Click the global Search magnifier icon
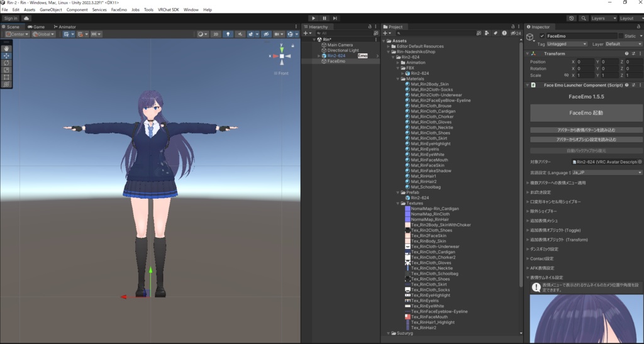The height and width of the screenshot is (344, 644). 583,18
